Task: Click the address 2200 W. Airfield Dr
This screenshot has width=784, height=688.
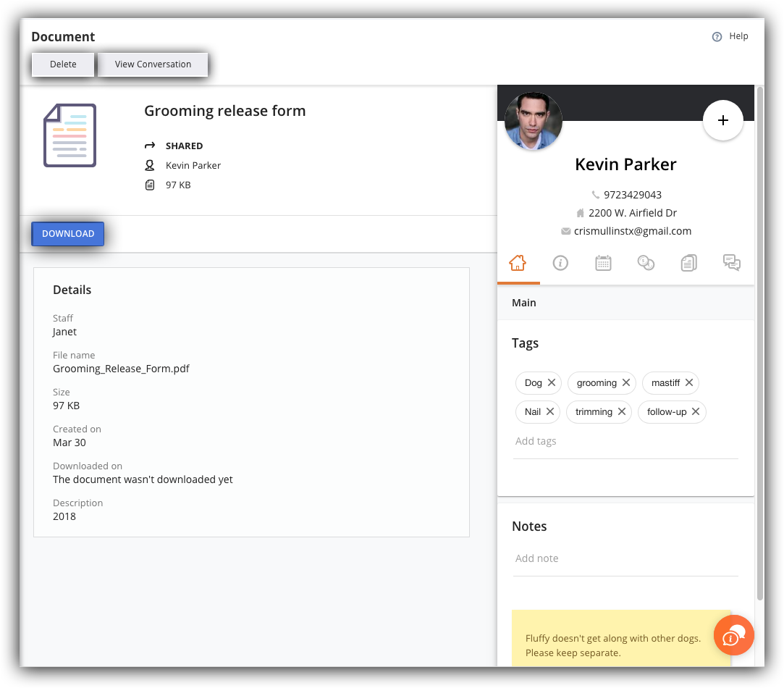Action: tap(633, 213)
